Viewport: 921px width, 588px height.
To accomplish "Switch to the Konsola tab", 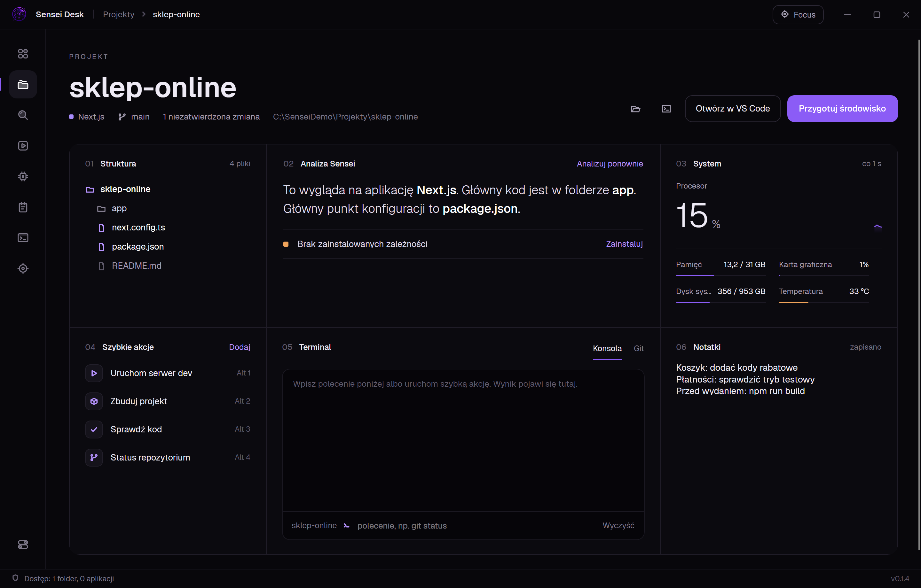I will point(607,348).
